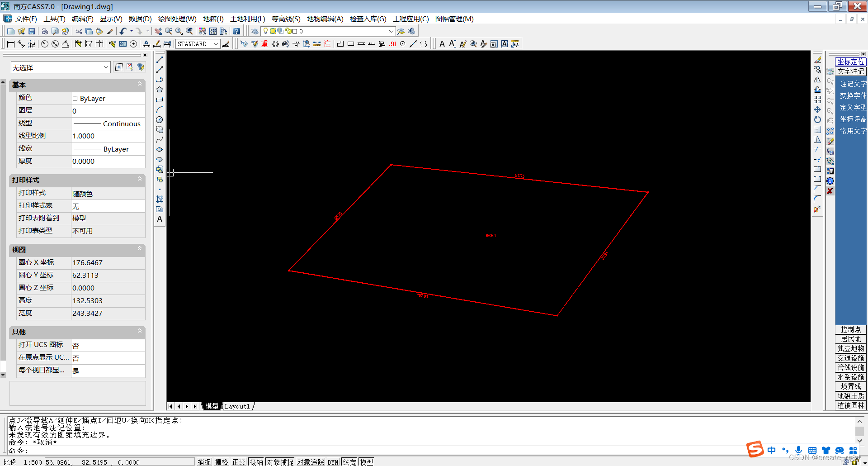Click the Erase tool in modify toolbar

(x=817, y=60)
